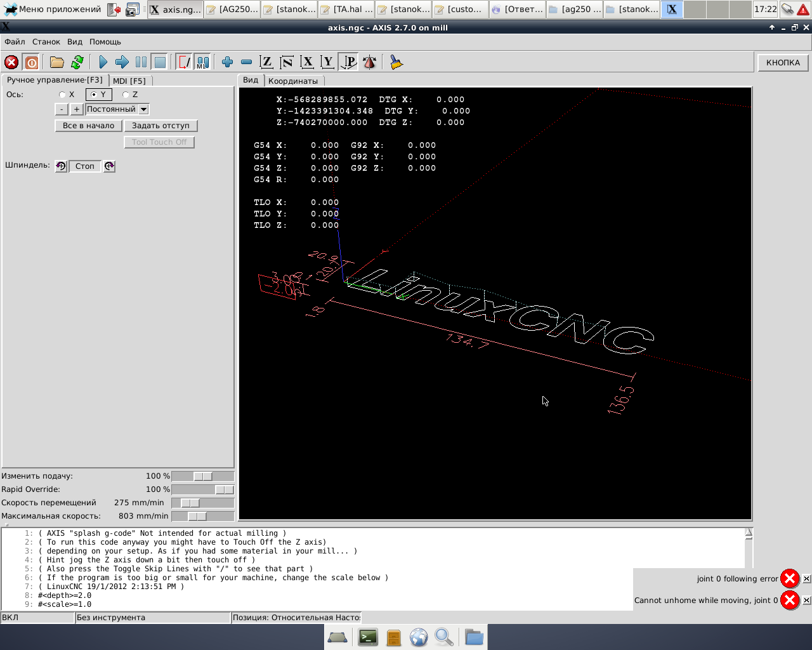Switch to the Z top view icon
The height and width of the screenshot is (650, 812).
point(266,62)
